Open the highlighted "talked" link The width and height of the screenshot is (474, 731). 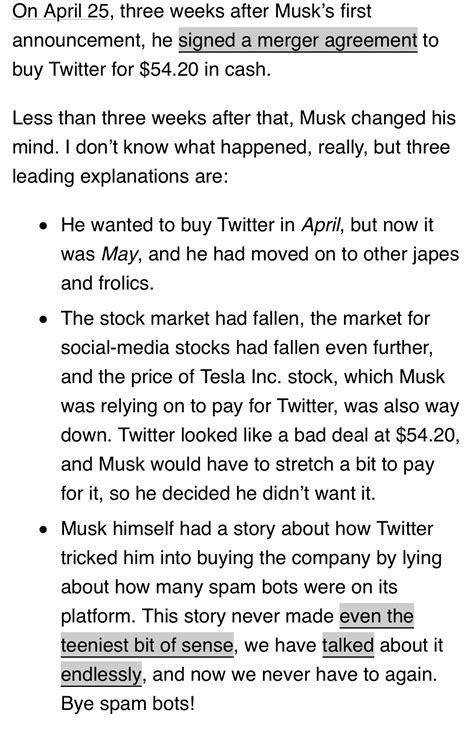click(x=348, y=646)
